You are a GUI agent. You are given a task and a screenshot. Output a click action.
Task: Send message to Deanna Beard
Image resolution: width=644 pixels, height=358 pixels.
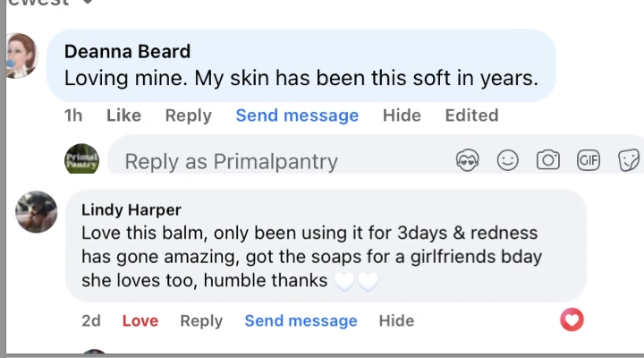click(x=297, y=115)
